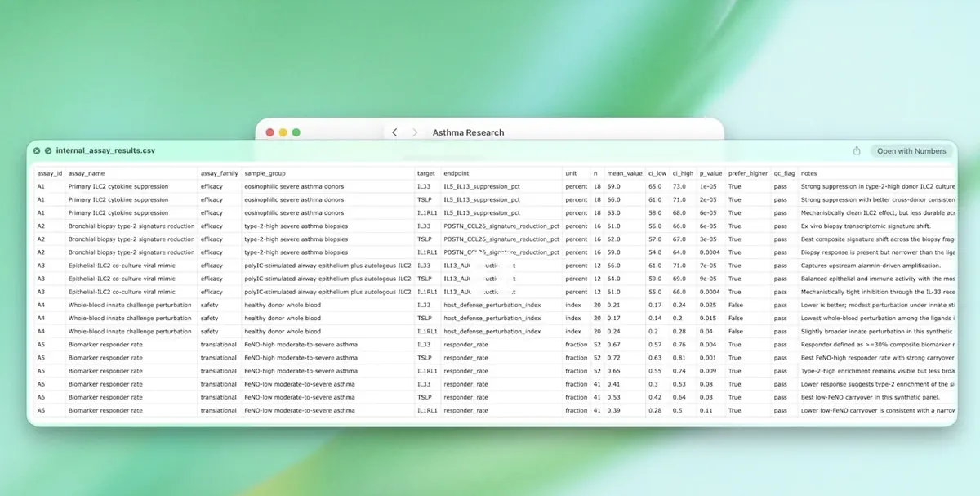This screenshot has height=496, width=980.
Task: Click the back chevron in the Asthma Research window
Action: [394, 132]
